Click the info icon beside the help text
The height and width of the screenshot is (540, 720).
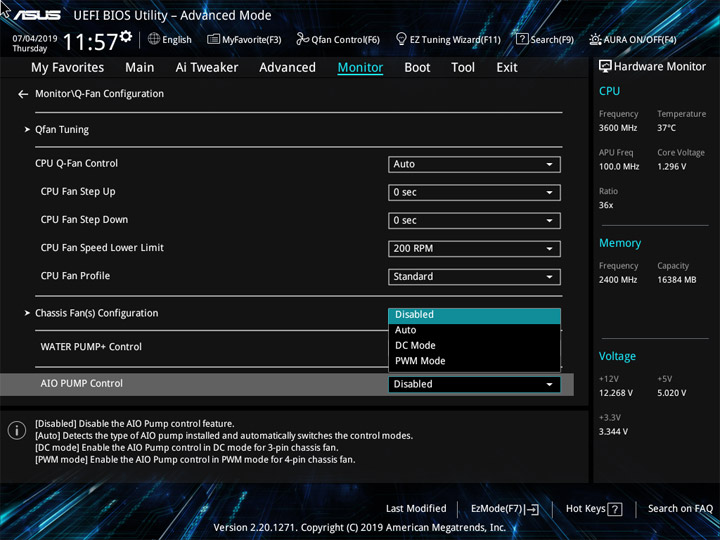(x=17, y=430)
